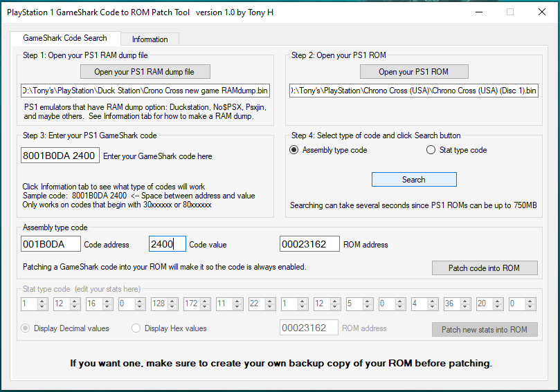The image size is (560, 392).
Task: Select the GameShark Code Search tab
Action: tap(65, 39)
